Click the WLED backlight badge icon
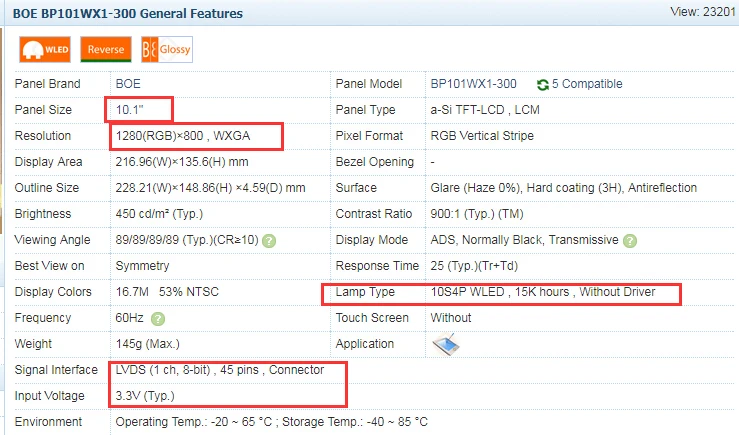This screenshot has width=739, height=435. (45, 49)
